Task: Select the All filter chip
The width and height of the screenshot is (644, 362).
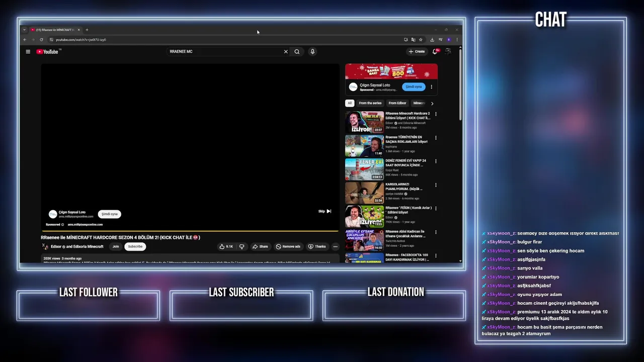Action: (x=350, y=103)
